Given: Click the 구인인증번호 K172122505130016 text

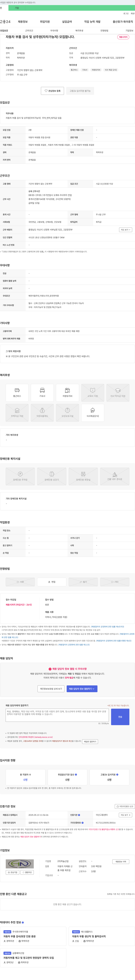Looking at the screenshot, I should [106, 822].
